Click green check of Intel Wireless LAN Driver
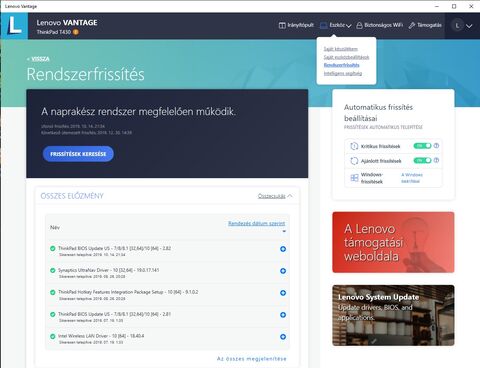Viewport: 480px width, 368px height. point(53,336)
